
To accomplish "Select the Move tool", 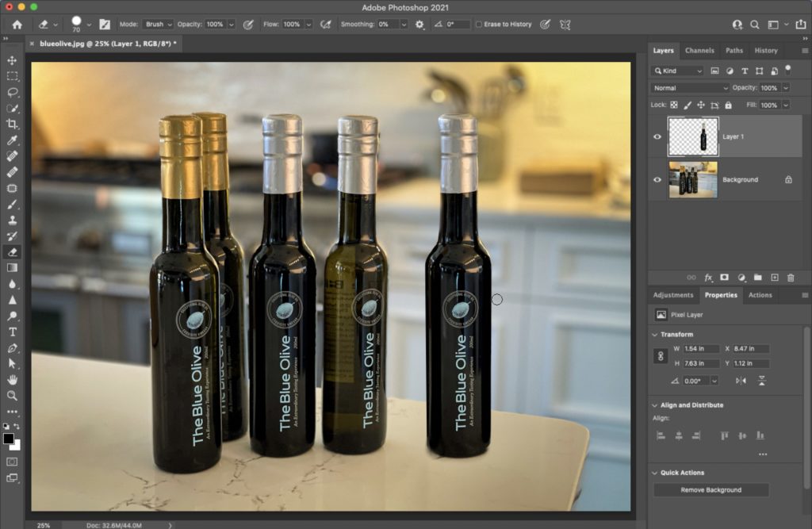I will click(12, 60).
